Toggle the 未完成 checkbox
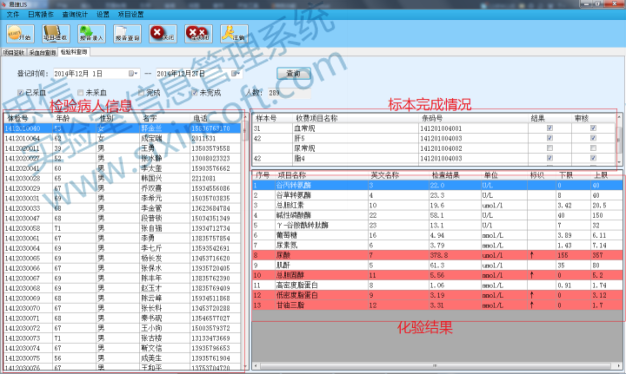This screenshot has height=375, width=627. (195, 93)
